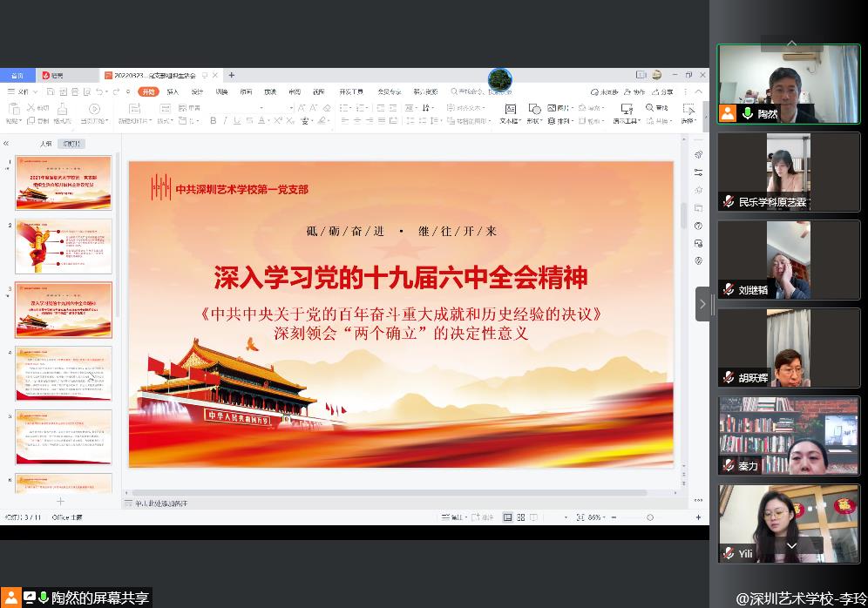The width and height of the screenshot is (868, 608).
Task: Switch to the Home tab in WPS
Action: pyautogui.click(x=17, y=75)
